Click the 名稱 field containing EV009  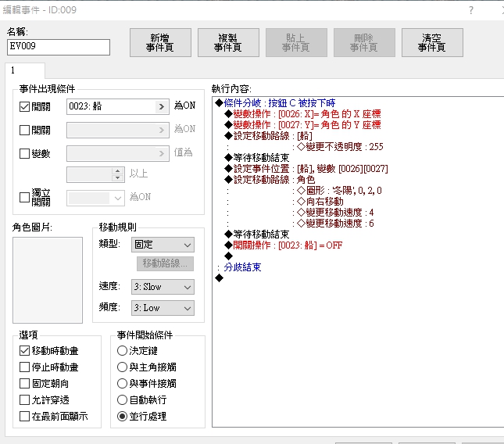[59, 47]
